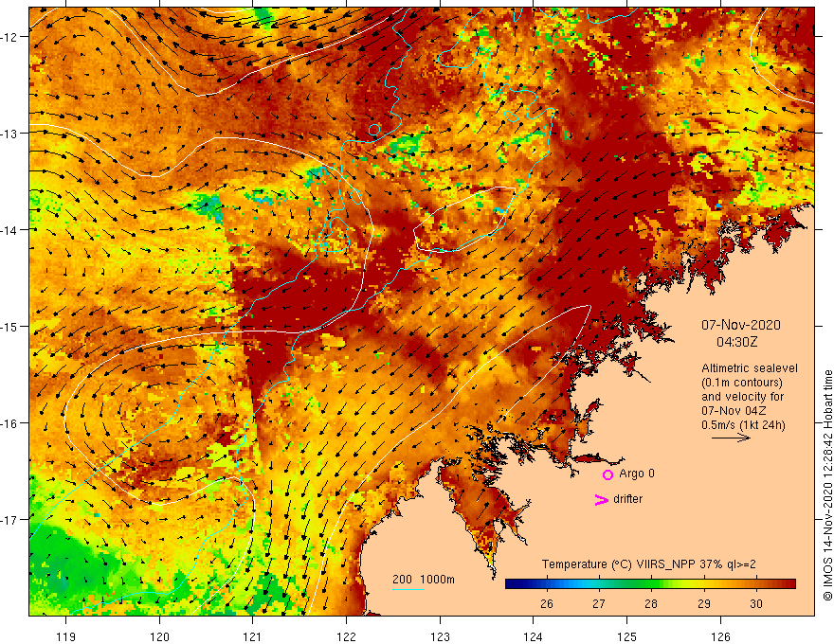Screen dimensions: 834x644
Task: Click the 0.5m/s velocity scale arrow
Action: [x=731, y=438]
